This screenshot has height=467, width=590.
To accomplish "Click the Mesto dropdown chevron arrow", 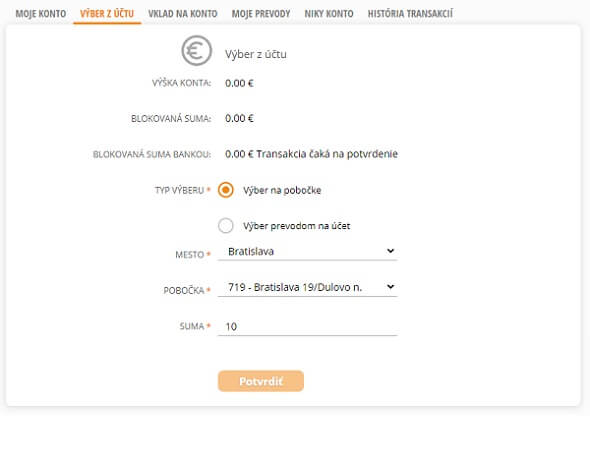I will [391, 251].
